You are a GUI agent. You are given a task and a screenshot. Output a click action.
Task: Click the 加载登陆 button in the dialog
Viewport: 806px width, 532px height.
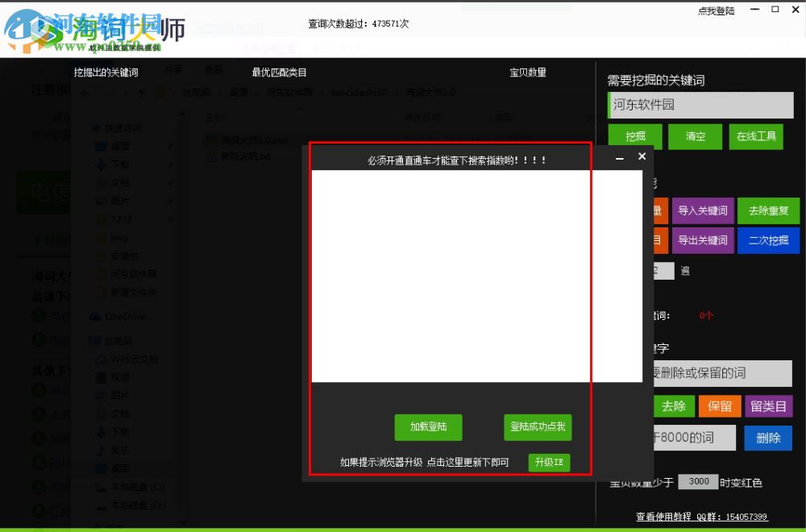pyautogui.click(x=428, y=428)
